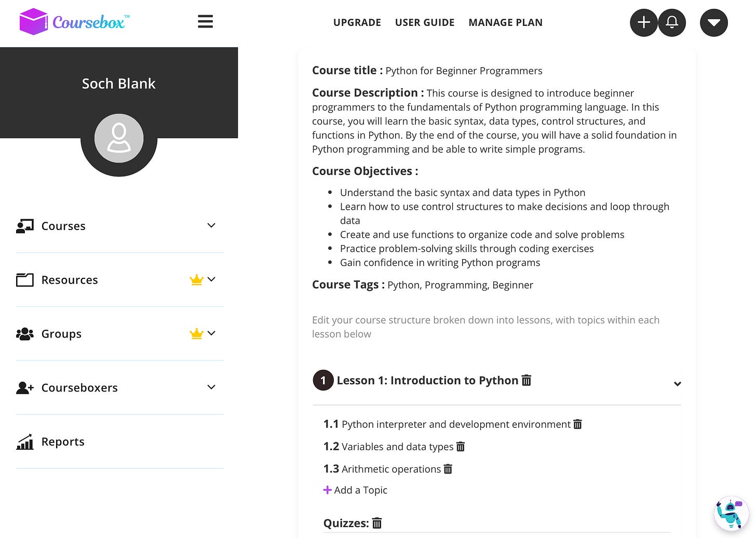Open the USER GUIDE link
This screenshot has width=756, height=538.
point(425,22)
